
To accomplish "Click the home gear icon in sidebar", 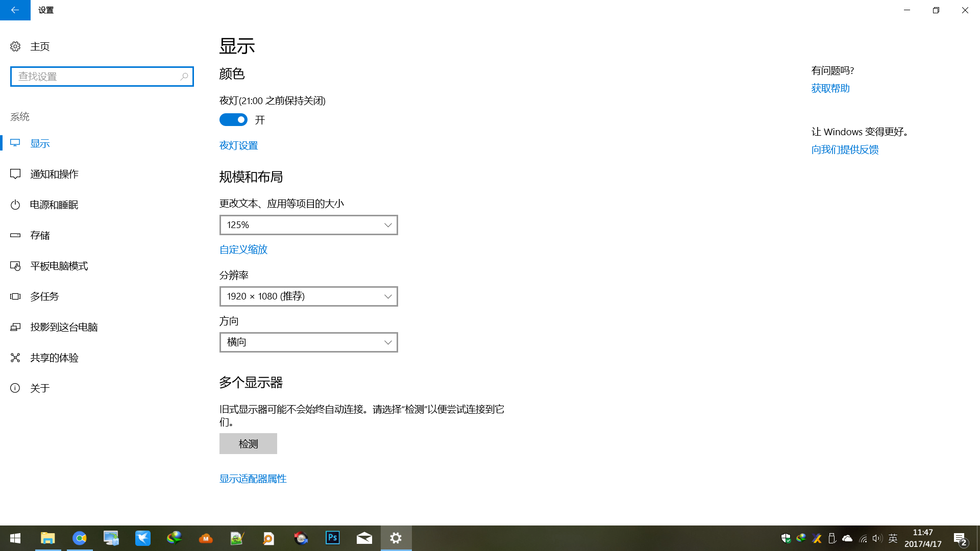I will (15, 46).
